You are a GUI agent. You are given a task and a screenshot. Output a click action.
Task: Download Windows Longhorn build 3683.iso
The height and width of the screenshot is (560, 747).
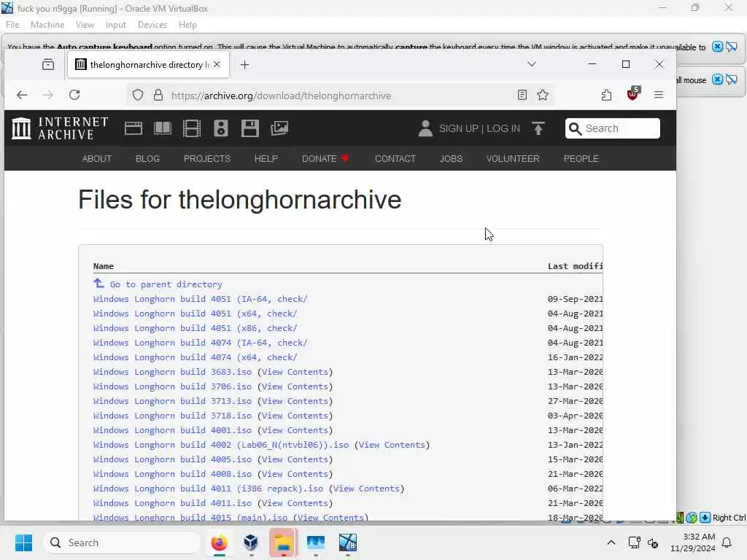click(172, 372)
